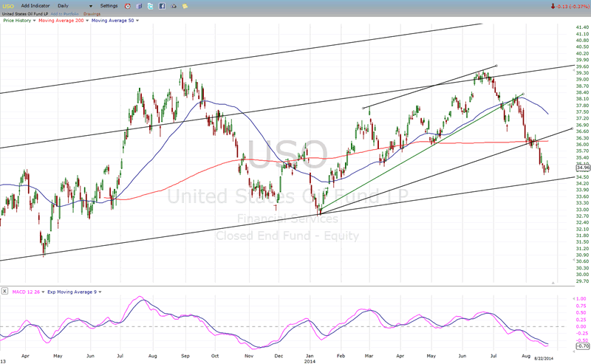
Task: Click the purple book icon in toolbar
Action: (x=139, y=6)
